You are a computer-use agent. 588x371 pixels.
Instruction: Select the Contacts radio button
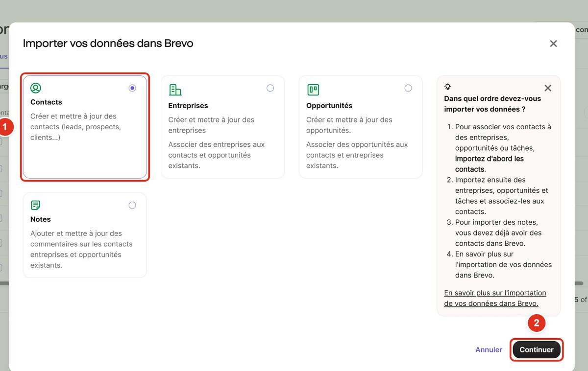(132, 88)
